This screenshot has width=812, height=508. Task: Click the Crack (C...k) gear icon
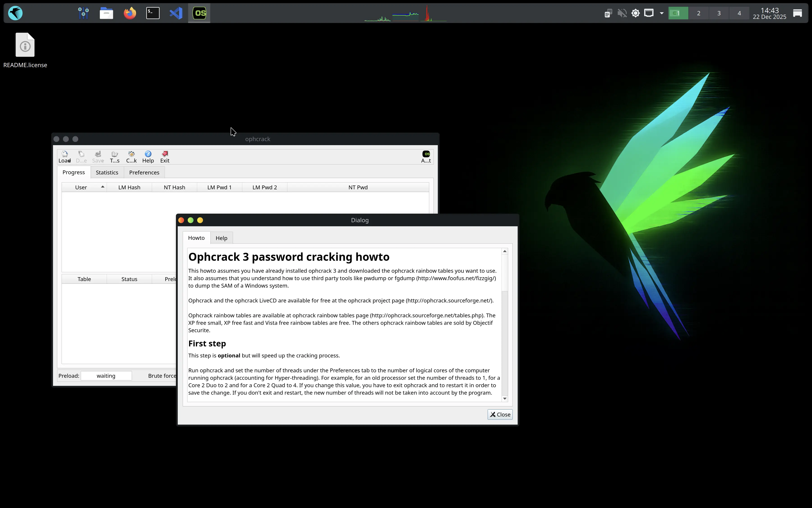tap(131, 157)
